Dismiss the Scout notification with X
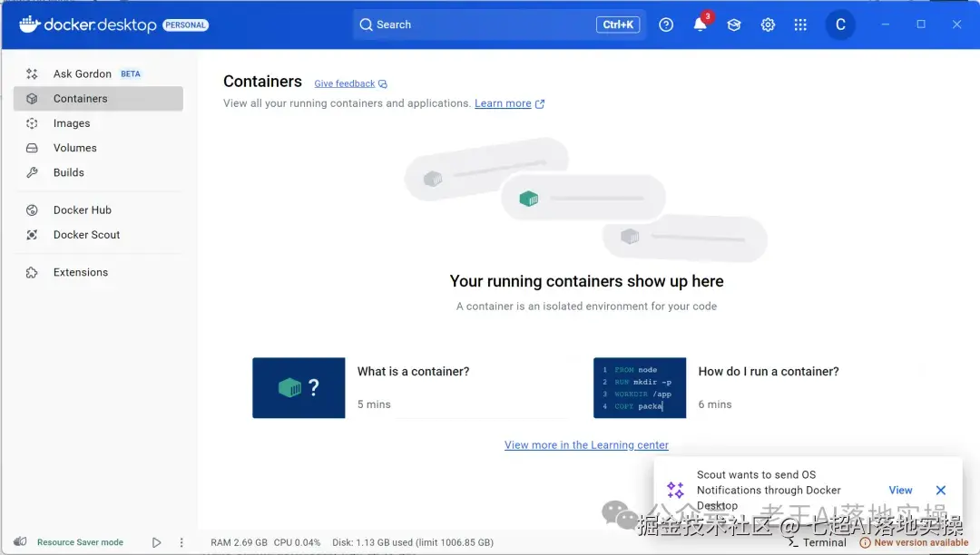The height and width of the screenshot is (555, 980). [941, 490]
